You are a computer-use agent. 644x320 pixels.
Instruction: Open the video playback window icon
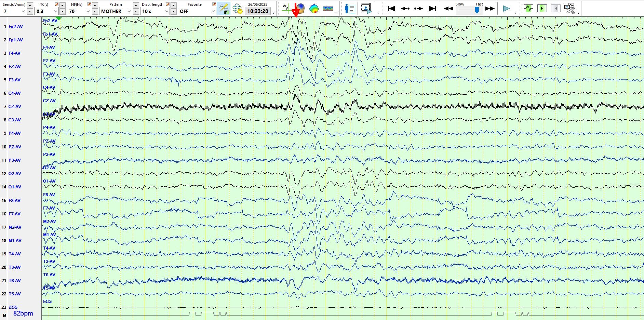tap(366, 8)
